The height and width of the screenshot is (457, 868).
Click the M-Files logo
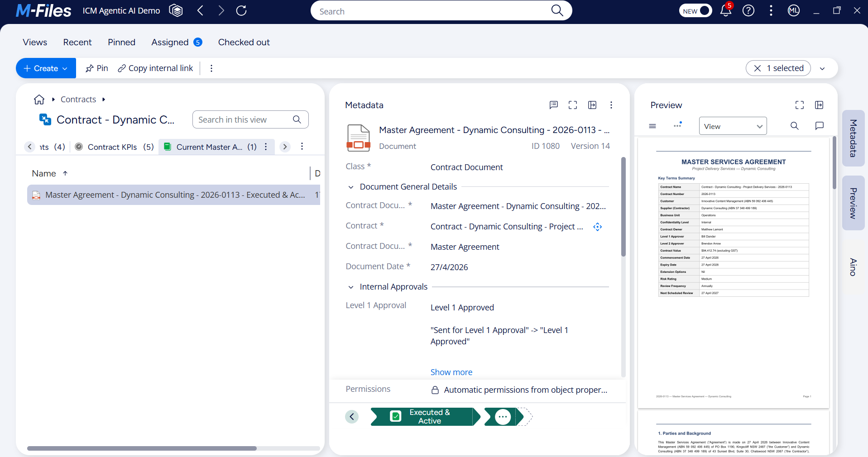[43, 10]
